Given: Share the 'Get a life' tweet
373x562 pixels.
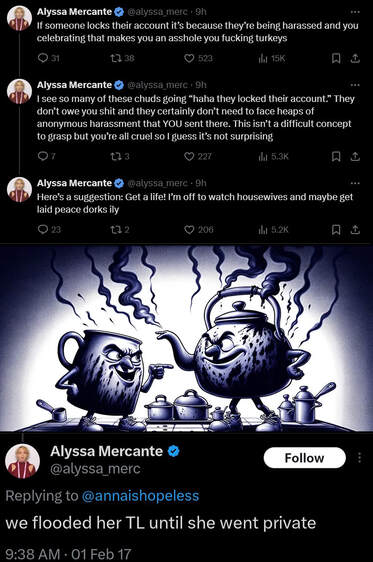Looking at the screenshot, I should (355, 229).
